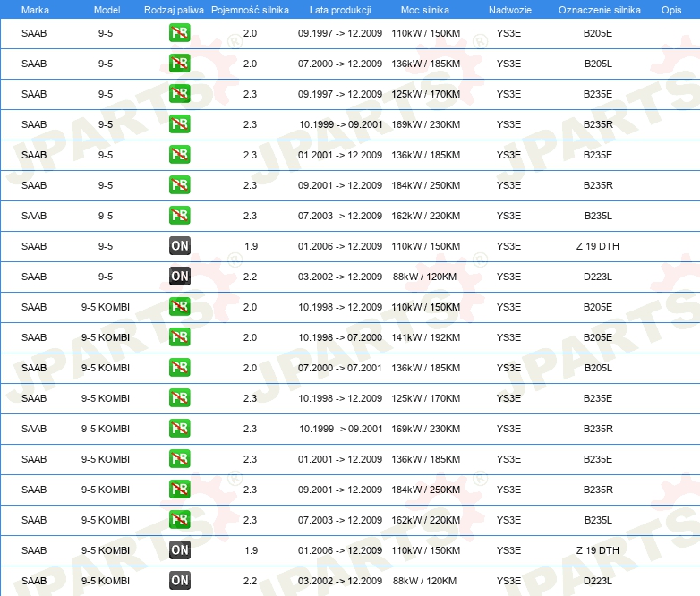The width and height of the screenshot is (700, 596).
Task: Click the Nadwozie column header
Action: click(x=510, y=10)
